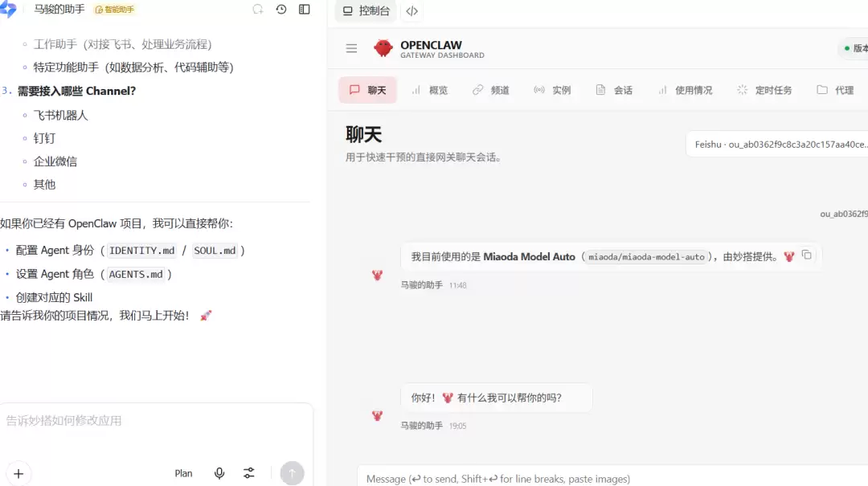Click the Message input field
The width and height of the screenshot is (868, 486).
(x=612, y=478)
